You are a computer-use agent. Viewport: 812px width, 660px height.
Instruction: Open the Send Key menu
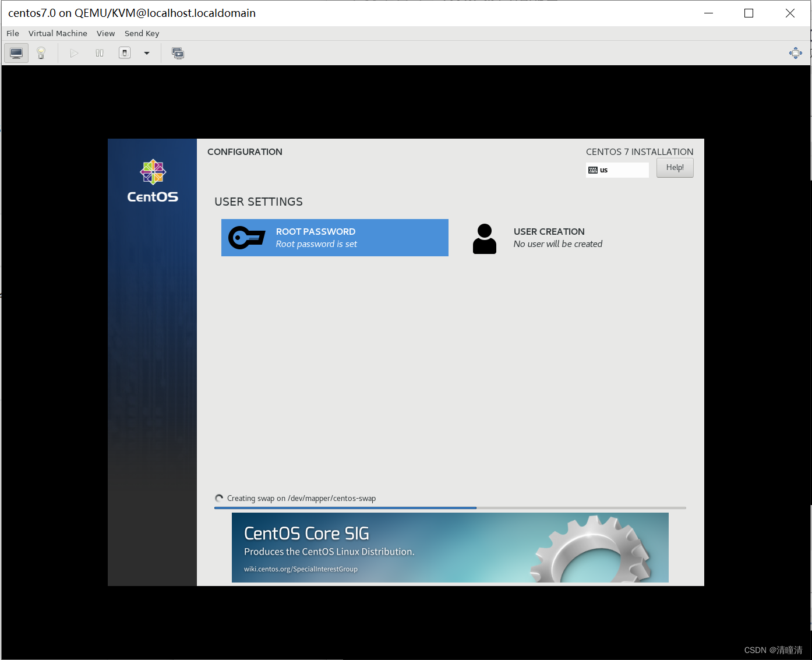[142, 33]
